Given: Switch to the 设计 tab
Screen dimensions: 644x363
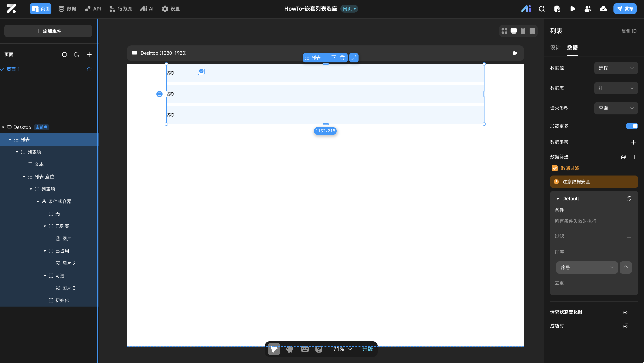Looking at the screenshot, I should click(555, 48).
